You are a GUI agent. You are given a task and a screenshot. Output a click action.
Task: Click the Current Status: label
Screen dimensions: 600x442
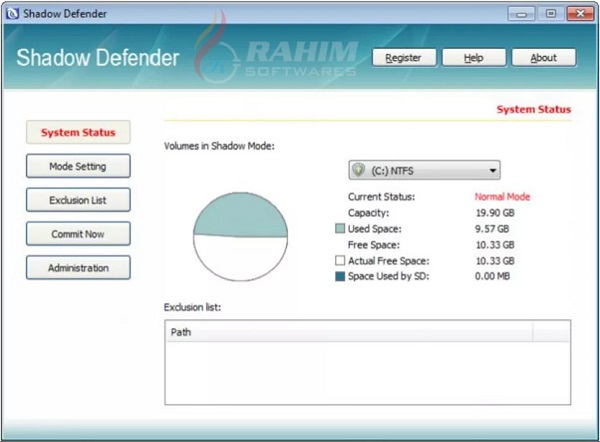point(381,197)
